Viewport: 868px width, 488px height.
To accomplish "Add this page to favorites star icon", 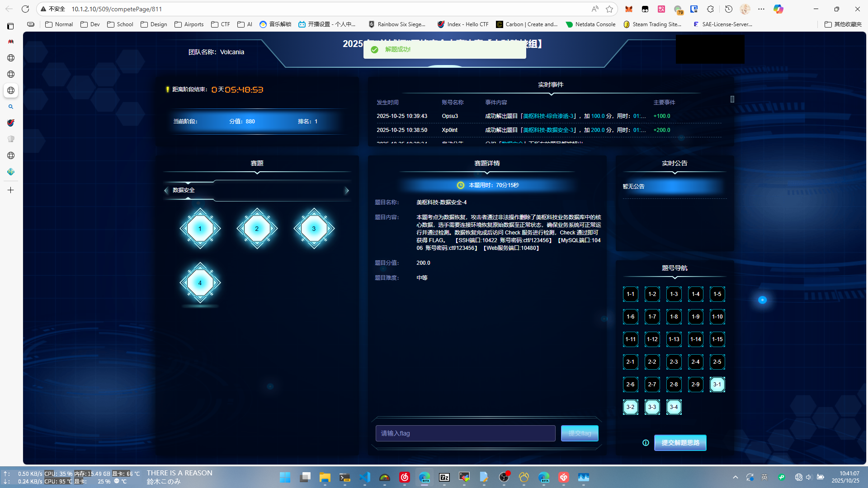I will pos(609,9).
